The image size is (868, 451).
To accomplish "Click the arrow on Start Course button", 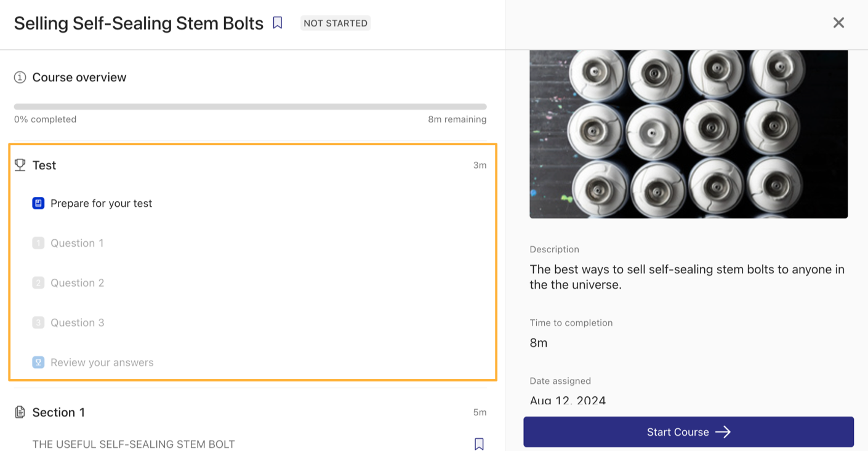I will point(723,432).
